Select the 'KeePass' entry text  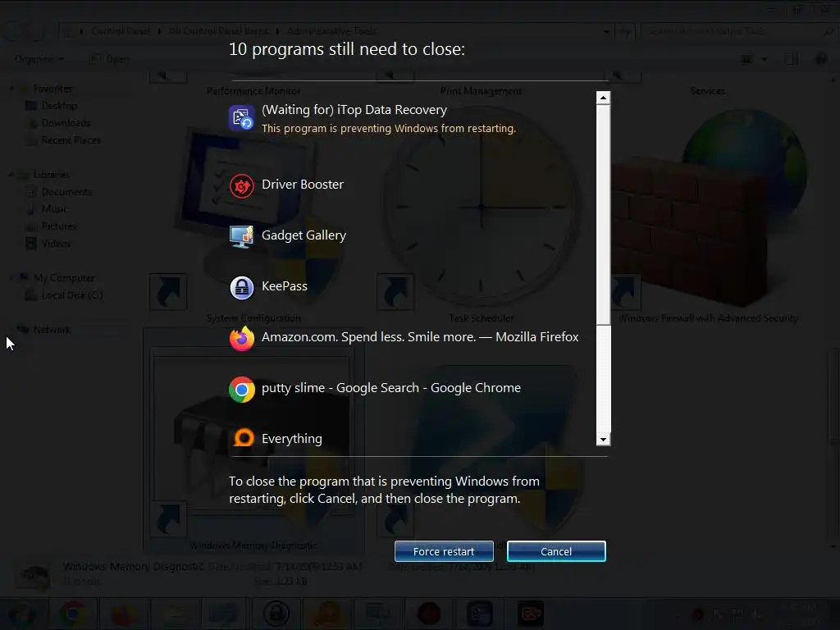[285, 286]
